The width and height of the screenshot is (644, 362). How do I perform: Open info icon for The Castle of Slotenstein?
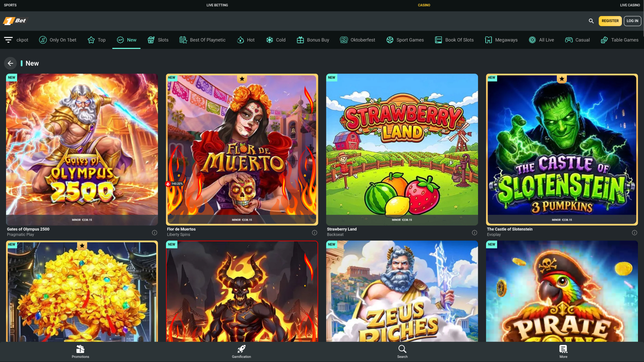coord(634,233)
